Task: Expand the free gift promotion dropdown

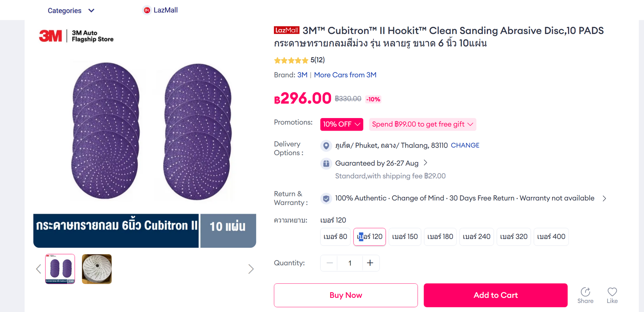Action: 422,124
